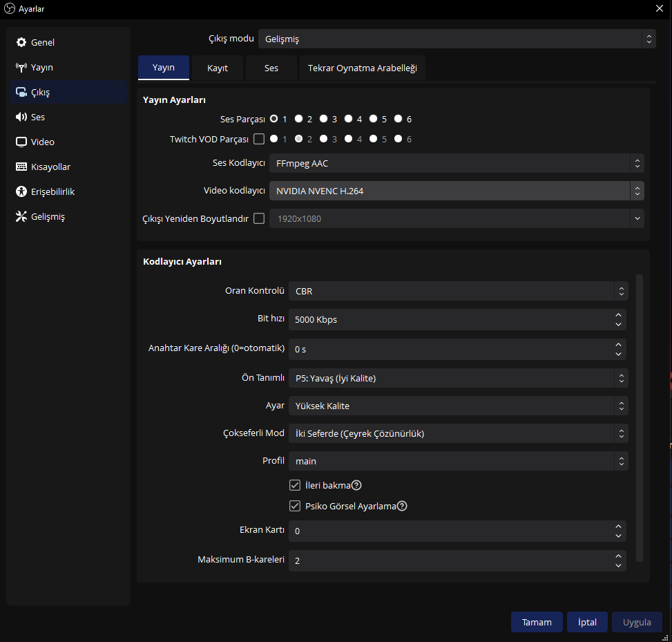The height and width of the screenshot is (642, 672).
Task: Open Ön Tanımlı P5 preset dropdown
Action: tap(458, 378)
